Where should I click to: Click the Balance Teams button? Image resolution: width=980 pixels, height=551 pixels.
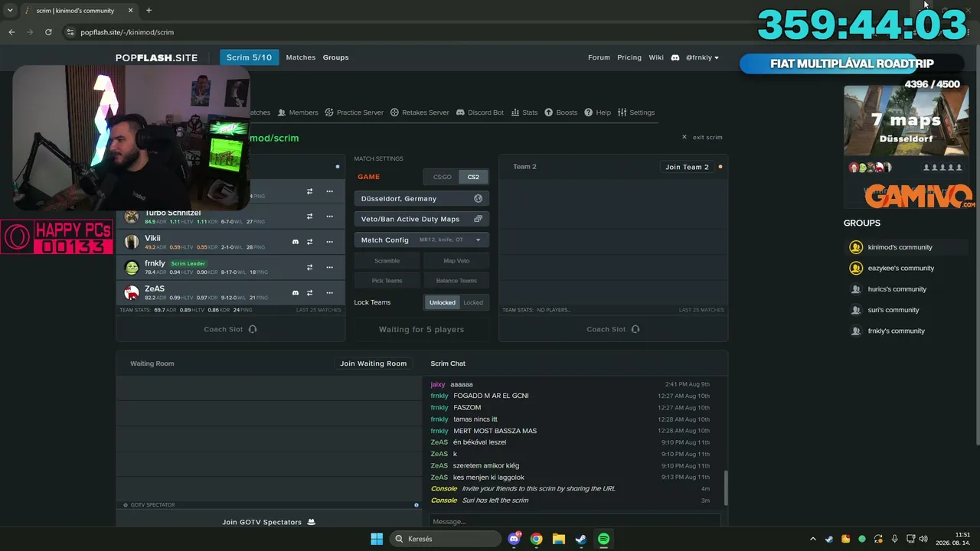pyautogui.click(x=456, y=281)
